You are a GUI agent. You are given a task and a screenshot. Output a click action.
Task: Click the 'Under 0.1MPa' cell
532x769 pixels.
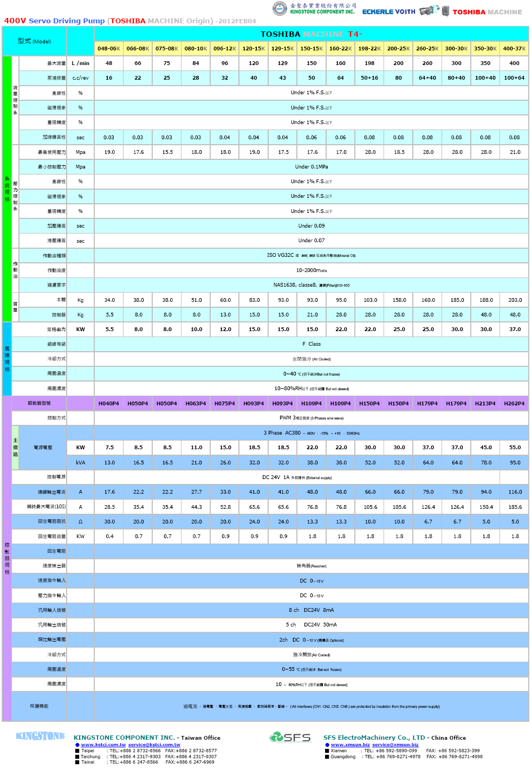(312, 167)
